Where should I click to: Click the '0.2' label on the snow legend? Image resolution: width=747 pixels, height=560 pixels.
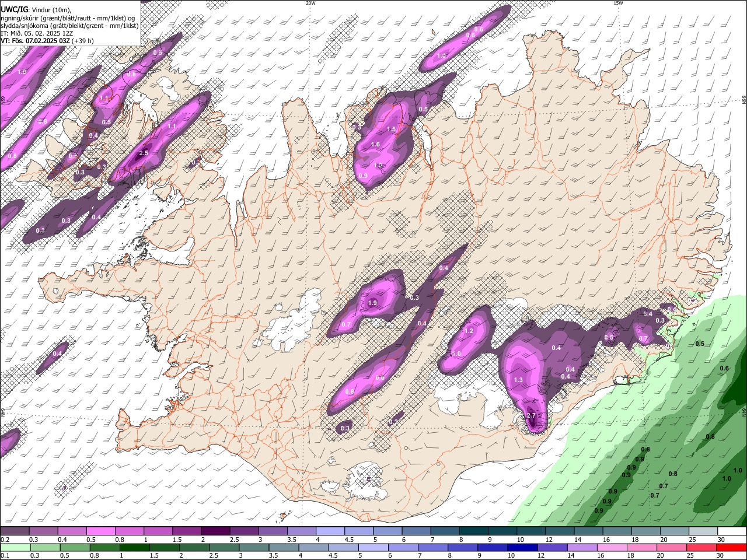4,540
